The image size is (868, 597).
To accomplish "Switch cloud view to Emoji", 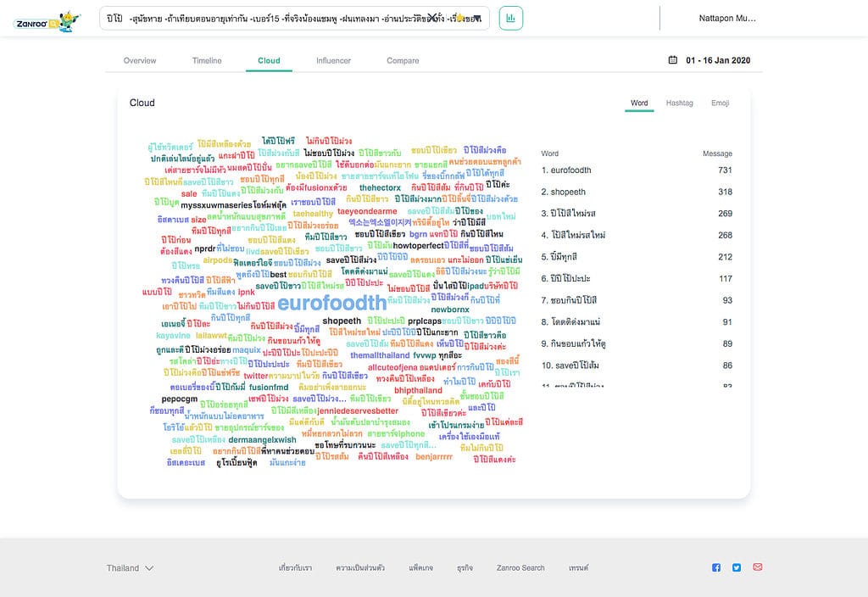I will (x=721, y=103).
